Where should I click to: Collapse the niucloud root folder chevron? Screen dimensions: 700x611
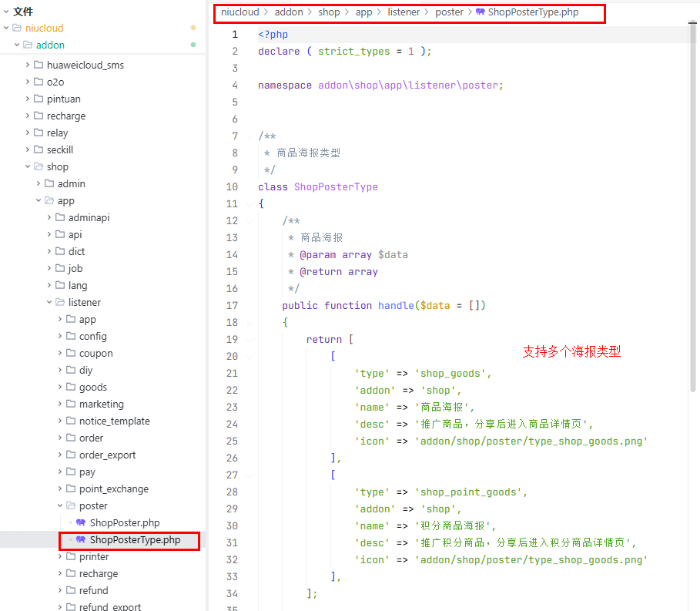point(6,28)
